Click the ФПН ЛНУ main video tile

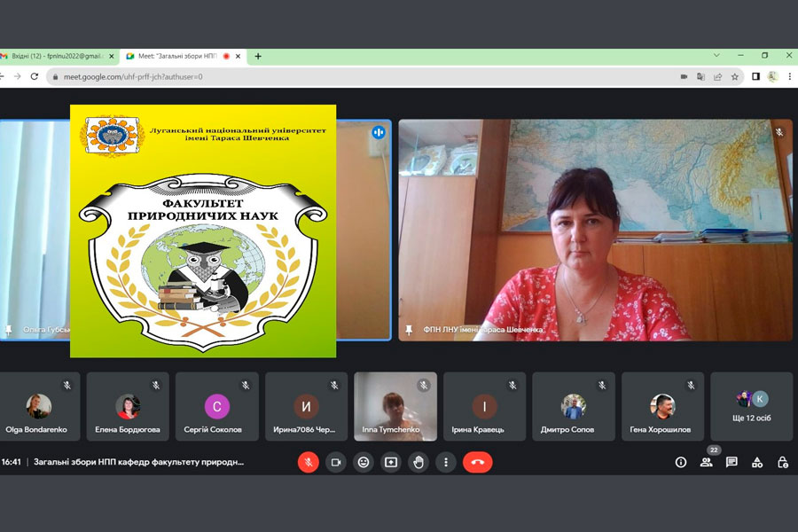tap(596, 231)
